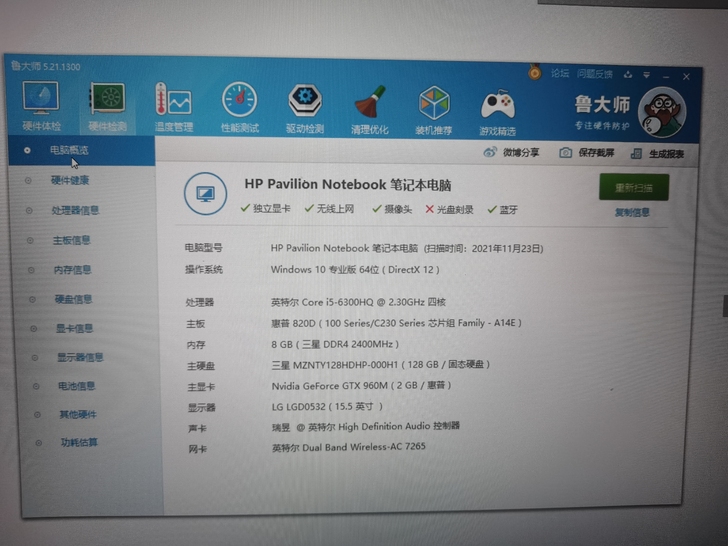The width and height of the screenshot is (728, 546).
Task: Click 8 GB DDR4 2400MHz memory value
Action: [335, 344]
